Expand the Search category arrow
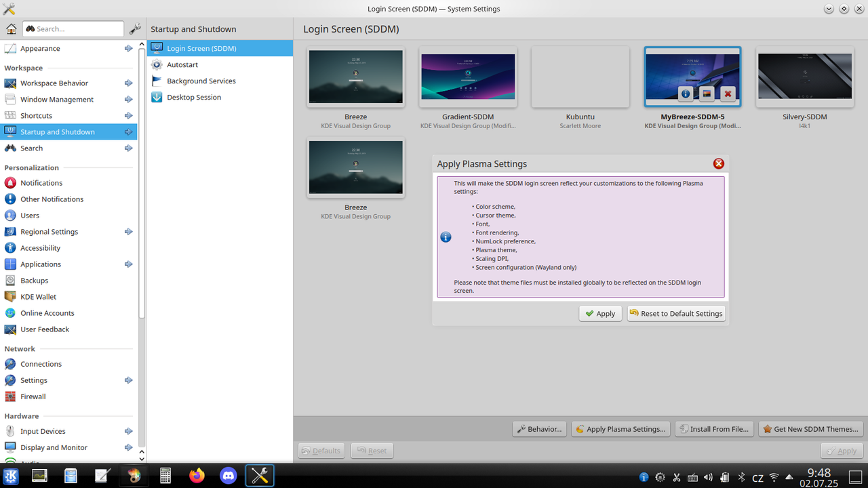 tap(128, 148)
